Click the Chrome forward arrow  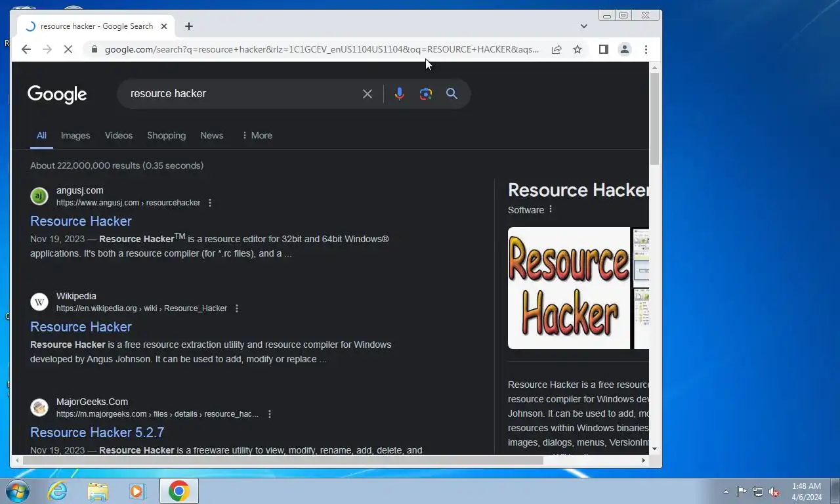pyautogui.click(x=47, y=49)
